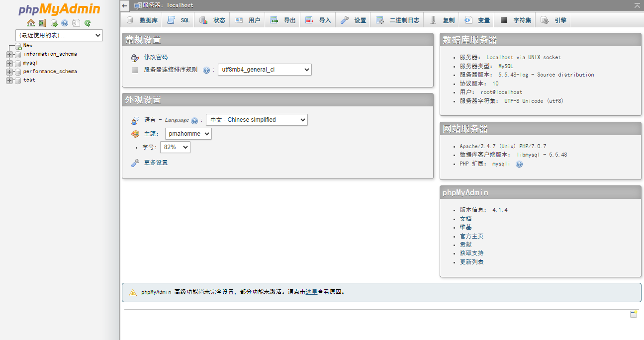Click the palette icon beside 主题
644x340 pixels.
click(x=135, y=134)
